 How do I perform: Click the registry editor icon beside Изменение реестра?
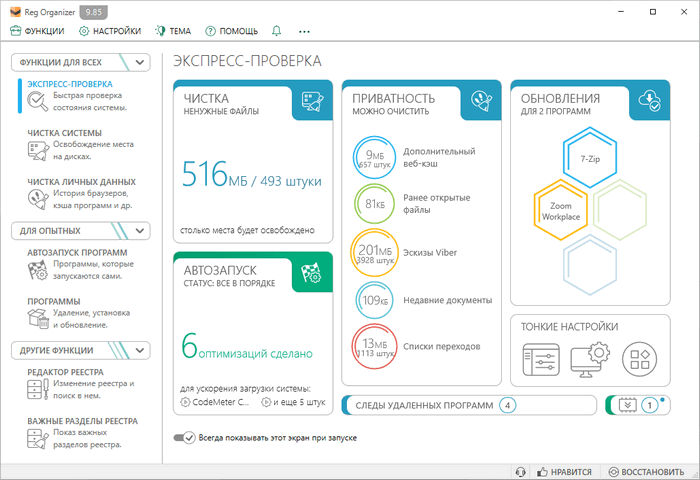[38, 389]
